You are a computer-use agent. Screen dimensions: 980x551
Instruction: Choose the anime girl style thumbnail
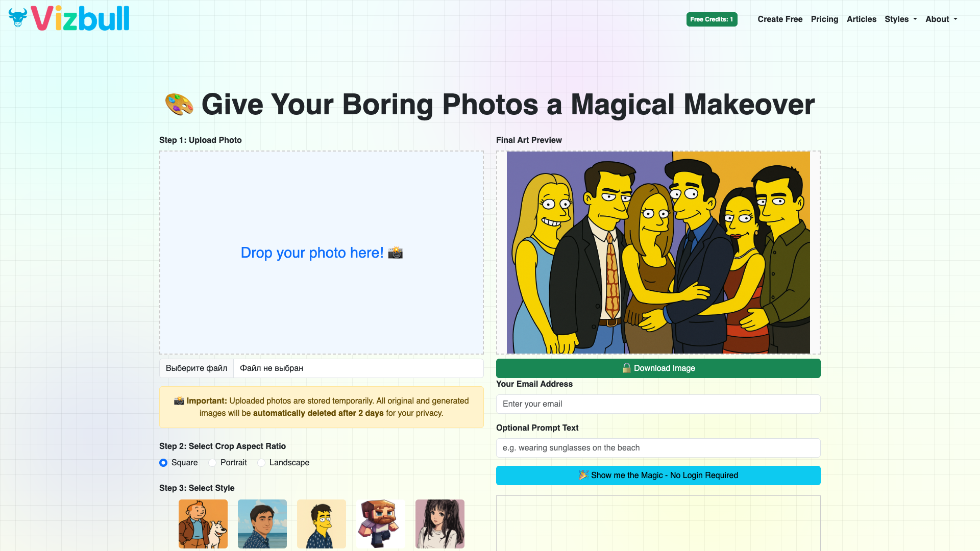[x=440, y=524]
